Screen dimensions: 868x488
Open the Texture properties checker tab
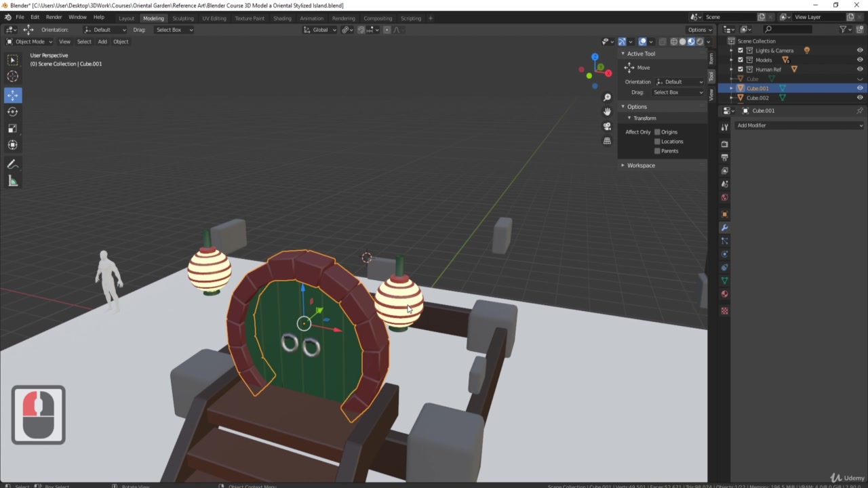pos(725,311)
